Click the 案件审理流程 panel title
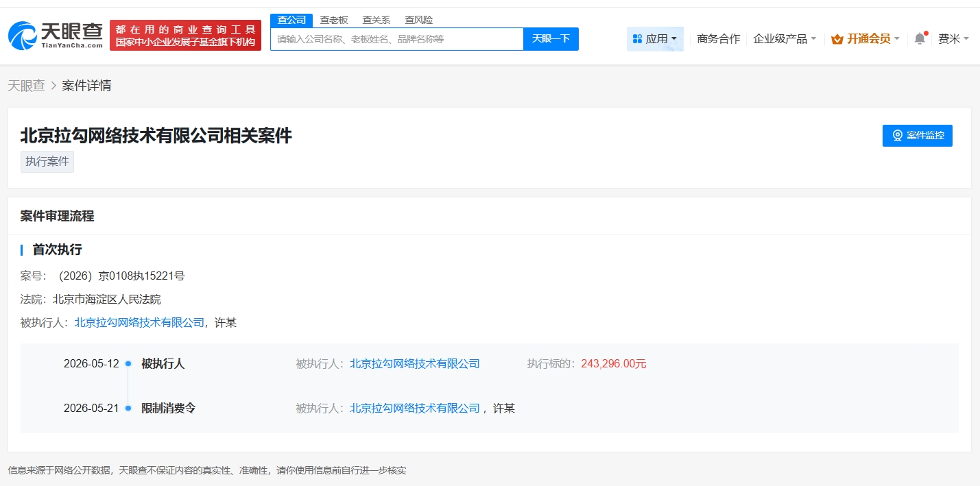Image resolution: width=980 pixels, height=486 pixels. click(x=57, y=216)
